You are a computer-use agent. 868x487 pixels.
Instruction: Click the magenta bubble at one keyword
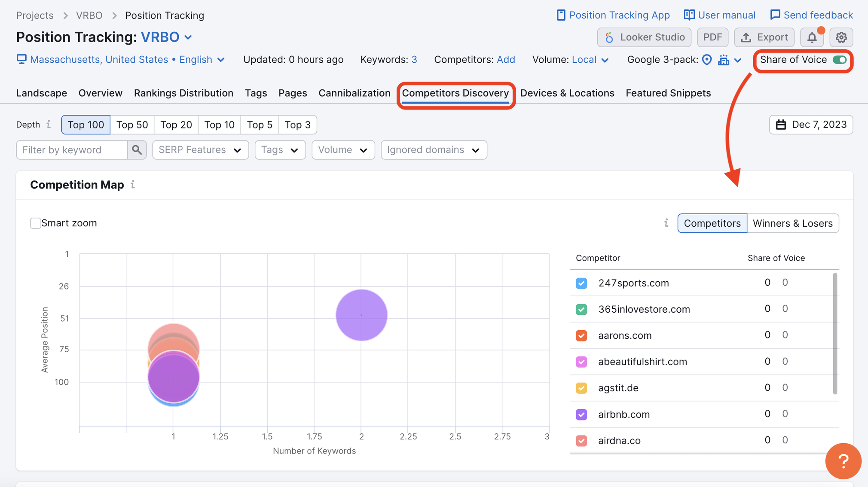click(x=173, y=377)
